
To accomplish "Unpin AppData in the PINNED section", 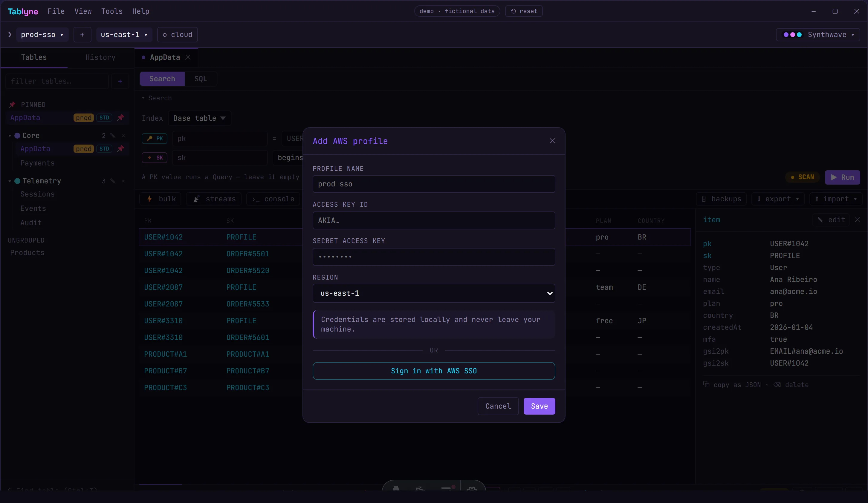I will (x=120, y=118).
